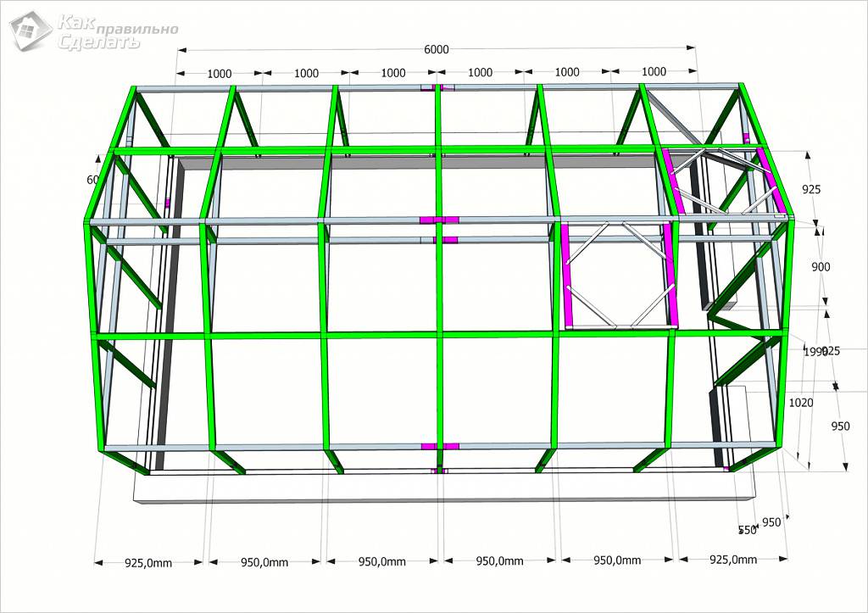Click the house logo icon in the watermark
Image resolution: width=868 pixels, height=613 pixels.
[x=31, y=31]
